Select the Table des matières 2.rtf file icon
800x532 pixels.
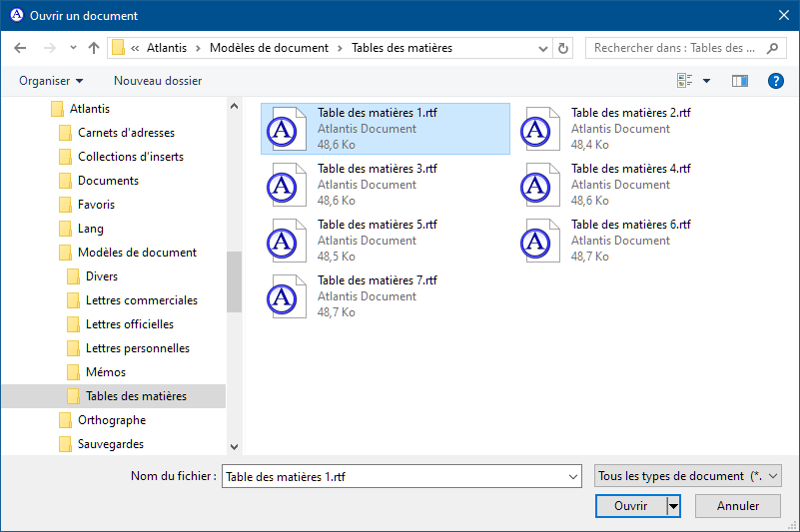coord(537,130)
